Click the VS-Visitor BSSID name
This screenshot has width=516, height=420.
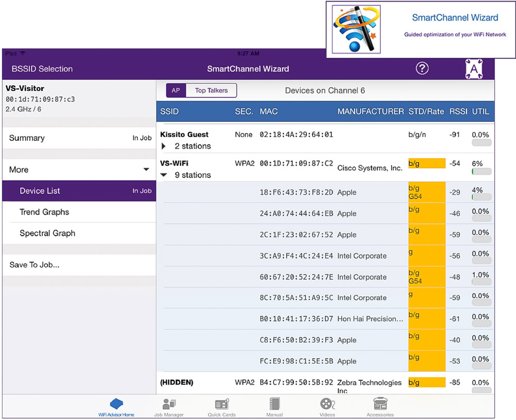tap(25, 88)
